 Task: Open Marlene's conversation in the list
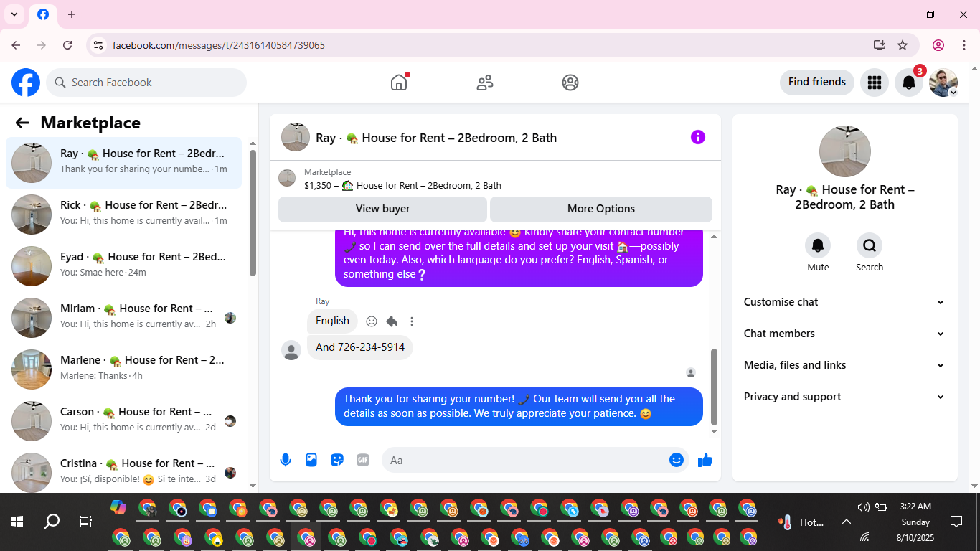tap(124, 369)
